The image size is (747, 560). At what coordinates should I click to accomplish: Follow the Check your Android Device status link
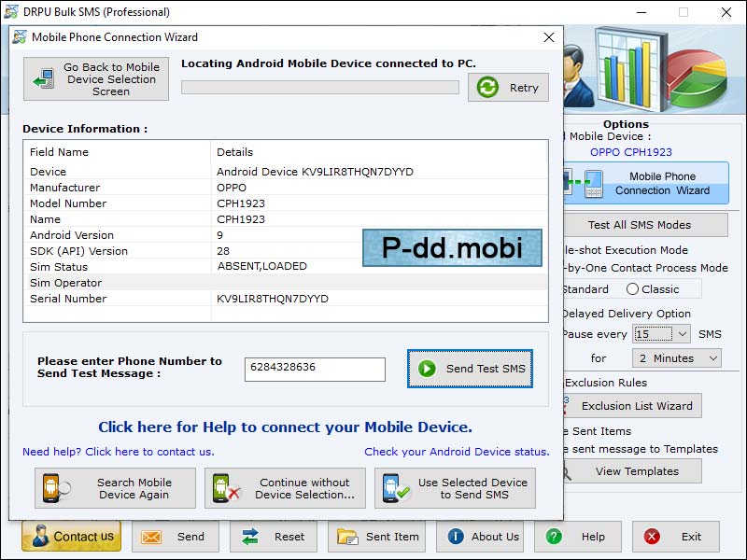[x=457, y=451]
